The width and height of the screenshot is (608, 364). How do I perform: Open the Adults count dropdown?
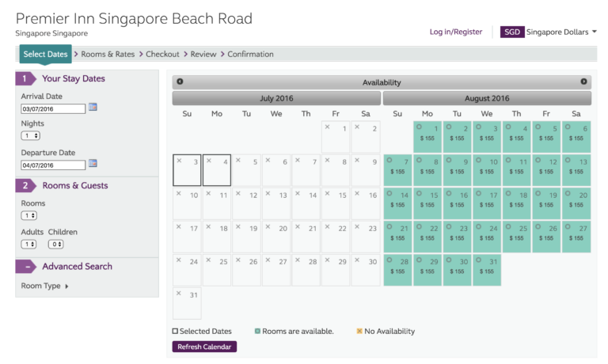pos(28,245)
